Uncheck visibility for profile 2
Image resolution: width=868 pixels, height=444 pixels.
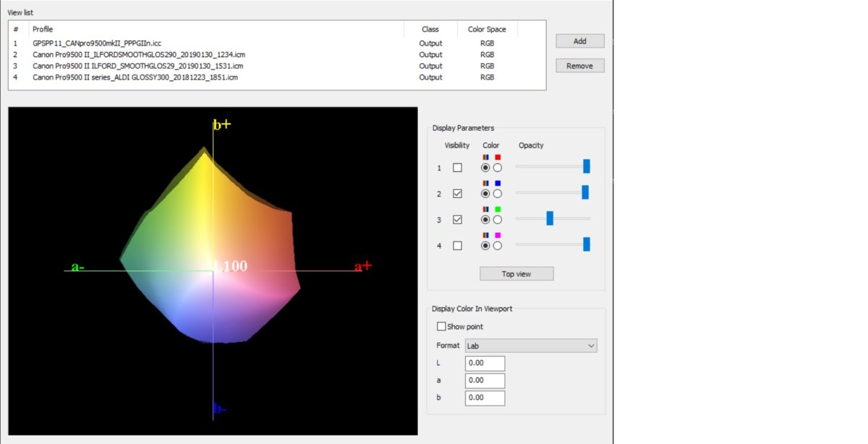[457, 194]
